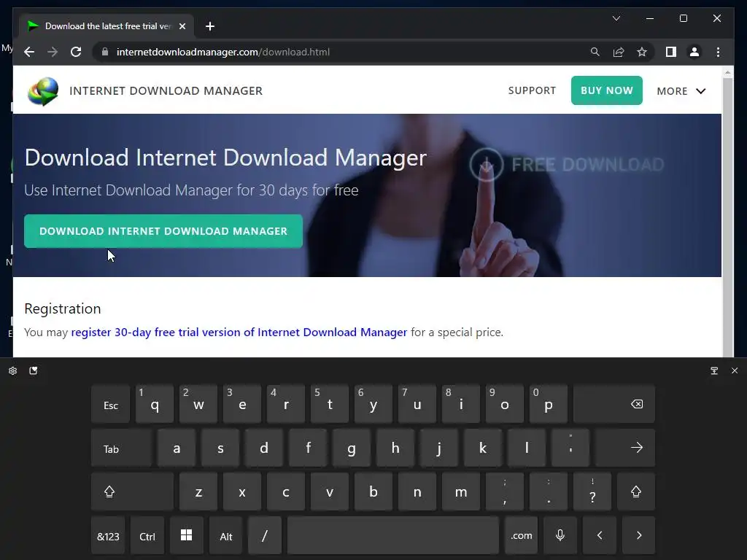The width and height of the screenshot is (747, 560).
Task: Click INTERNET DOWNLOAD MANAGER header title
Action: pyautogui.click(x=166, y=91)
